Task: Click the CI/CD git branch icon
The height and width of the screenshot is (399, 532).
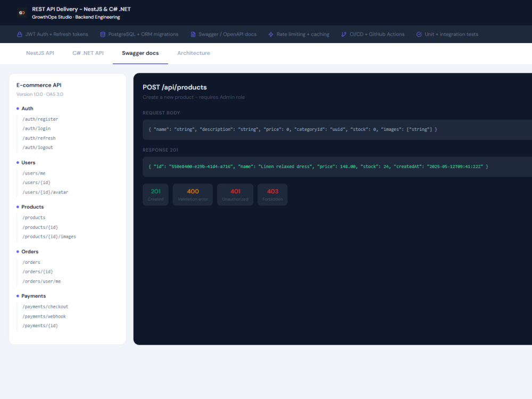Action: 344,34
